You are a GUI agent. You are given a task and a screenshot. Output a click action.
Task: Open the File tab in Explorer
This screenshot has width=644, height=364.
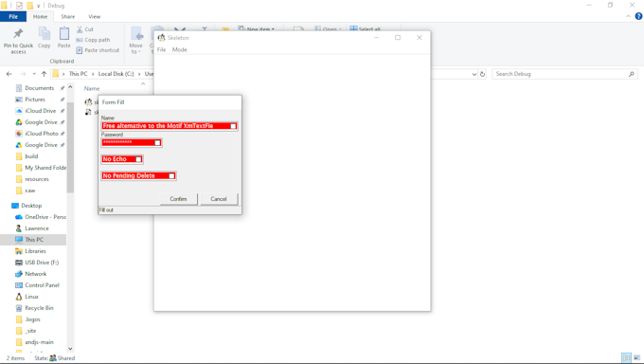click(x=13, y=17)
